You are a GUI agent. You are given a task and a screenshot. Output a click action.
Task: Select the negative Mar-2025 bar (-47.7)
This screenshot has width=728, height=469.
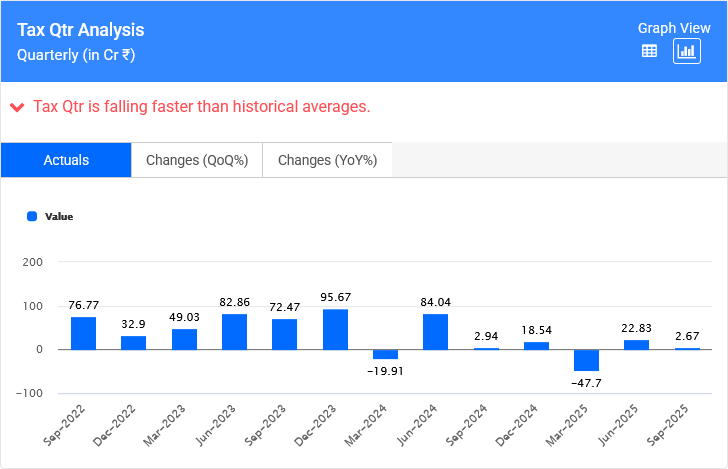click(x=586, y=360)
